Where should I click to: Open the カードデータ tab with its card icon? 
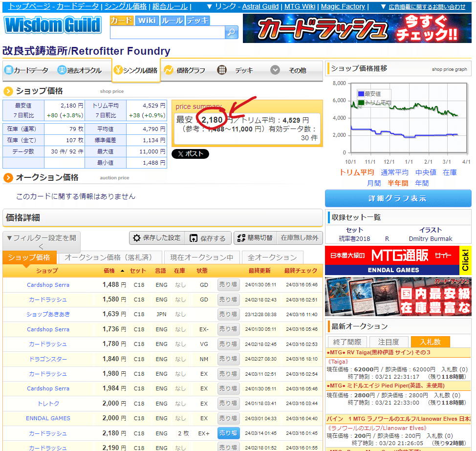(x=26, y=70)
